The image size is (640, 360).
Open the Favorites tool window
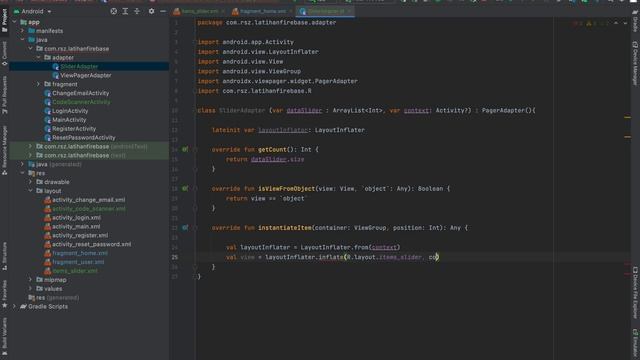pyautogui.click(x=4, y=294)
